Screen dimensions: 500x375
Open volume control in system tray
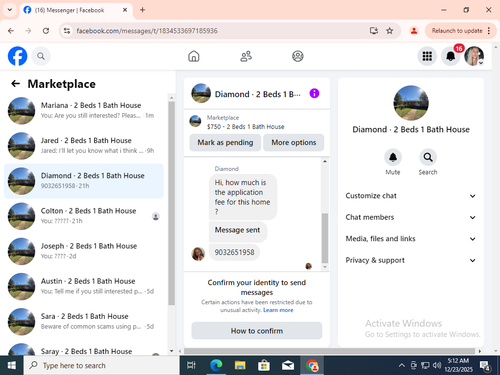point(437,366)
